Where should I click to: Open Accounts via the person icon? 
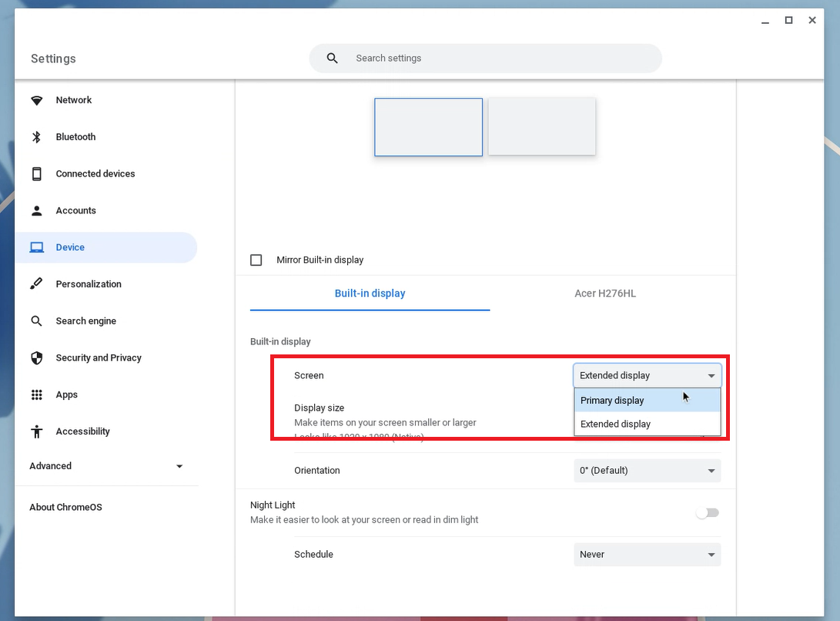[x=36, y=211]
